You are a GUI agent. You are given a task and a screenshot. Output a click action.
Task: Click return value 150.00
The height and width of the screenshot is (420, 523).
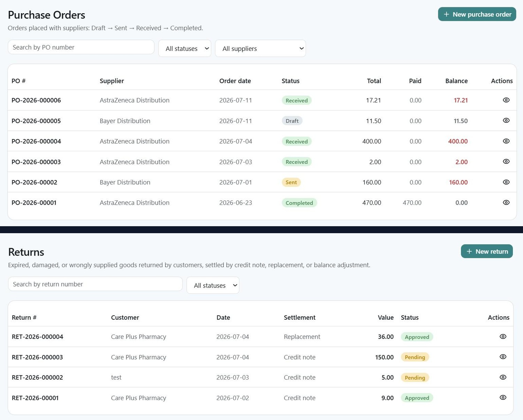click(384, 357)
